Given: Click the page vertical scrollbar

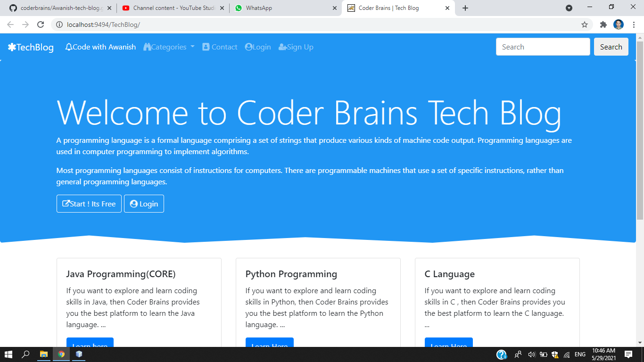Looking at the screenshot, I should [x=640, y=131].
